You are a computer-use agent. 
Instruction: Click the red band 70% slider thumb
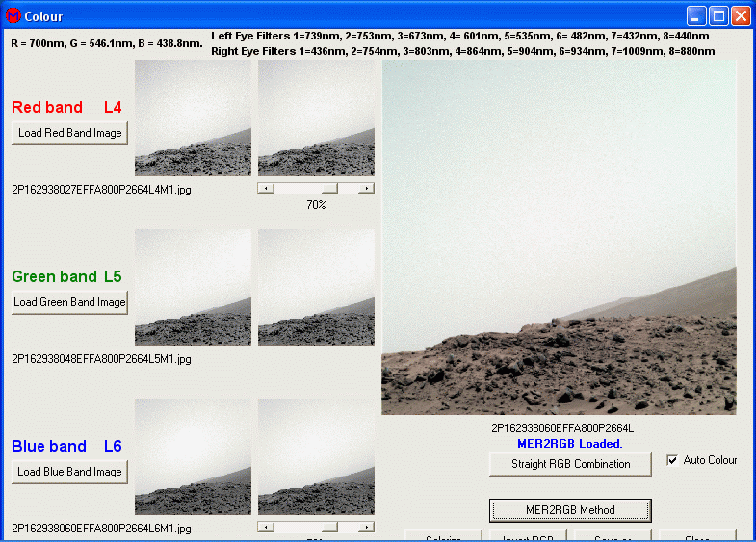pos(329,188)
